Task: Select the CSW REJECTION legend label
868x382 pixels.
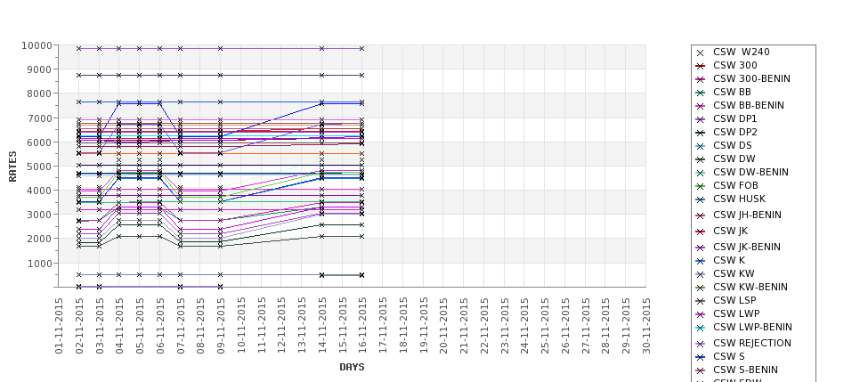Action: coord(751,343)
